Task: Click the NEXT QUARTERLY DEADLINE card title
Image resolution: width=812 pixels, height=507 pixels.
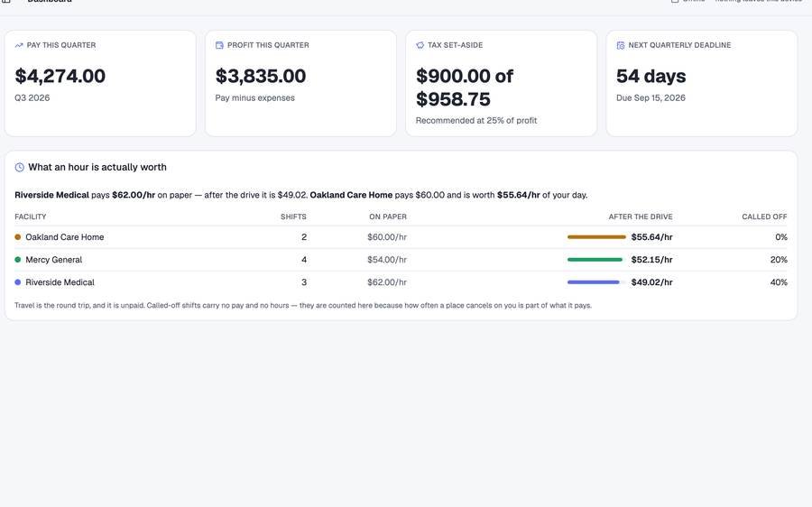Action: (x=679, y=46)
